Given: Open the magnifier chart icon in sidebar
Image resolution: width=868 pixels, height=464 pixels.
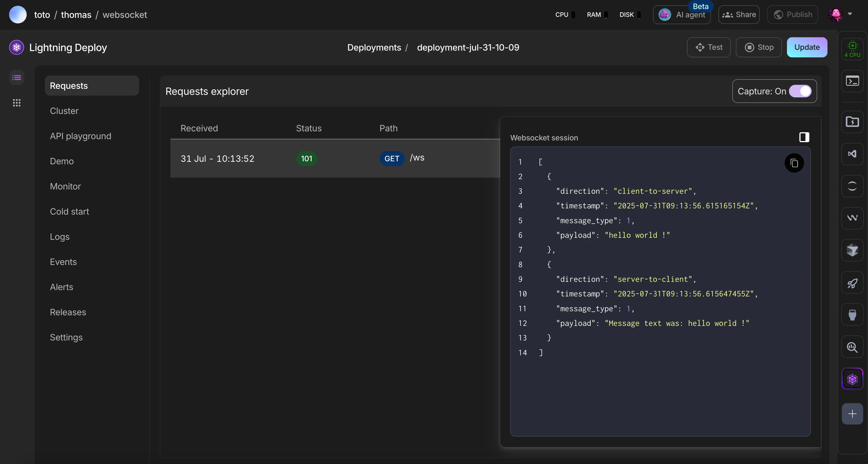Looking at the screenshot, I should coord(852,347).
